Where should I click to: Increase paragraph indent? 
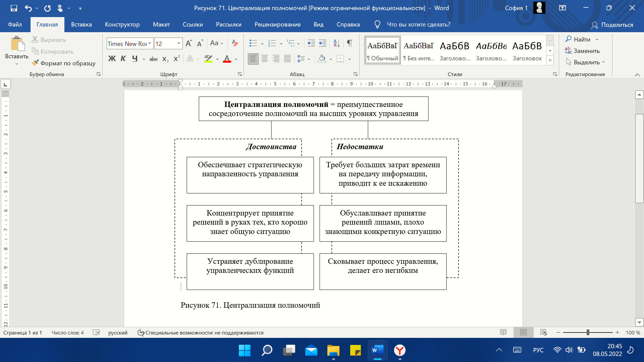coord(323,43)
